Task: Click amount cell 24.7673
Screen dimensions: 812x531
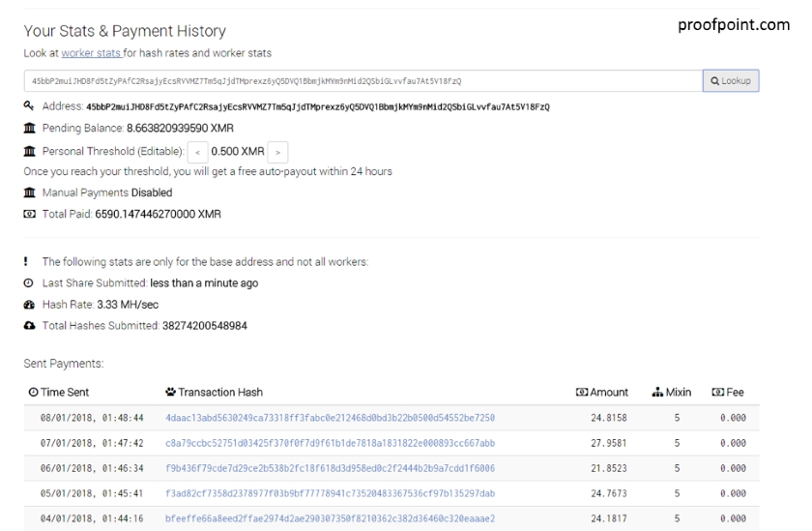Action: coord(608,493)
